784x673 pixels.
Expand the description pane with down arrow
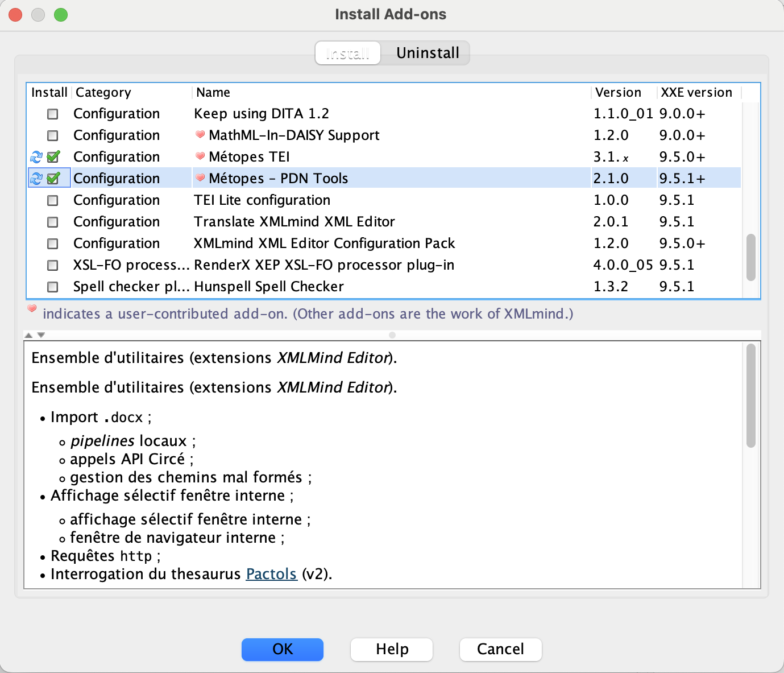pyautogui.click(x=40, y=335)
